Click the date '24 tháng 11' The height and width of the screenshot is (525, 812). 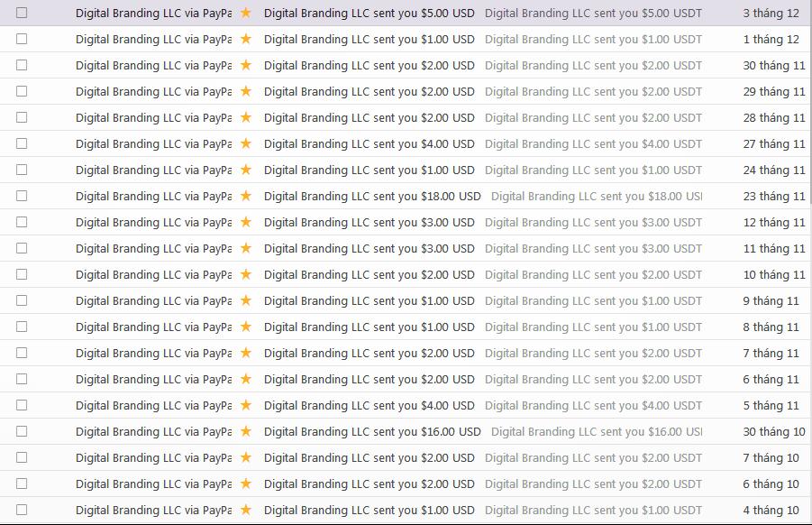tap(774, 170)
